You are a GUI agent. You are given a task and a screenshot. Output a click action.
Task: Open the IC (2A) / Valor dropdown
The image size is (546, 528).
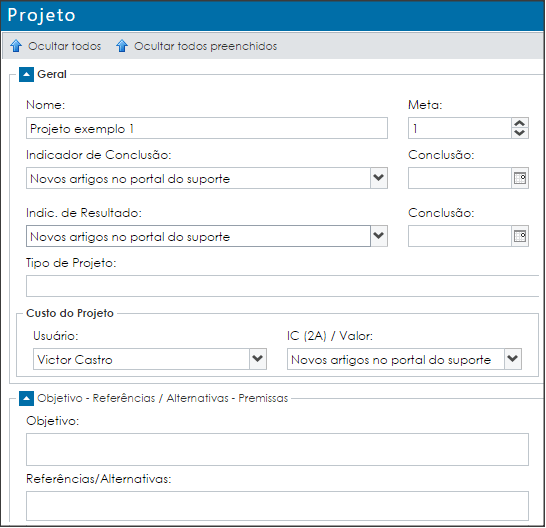[x=513, y=359]
